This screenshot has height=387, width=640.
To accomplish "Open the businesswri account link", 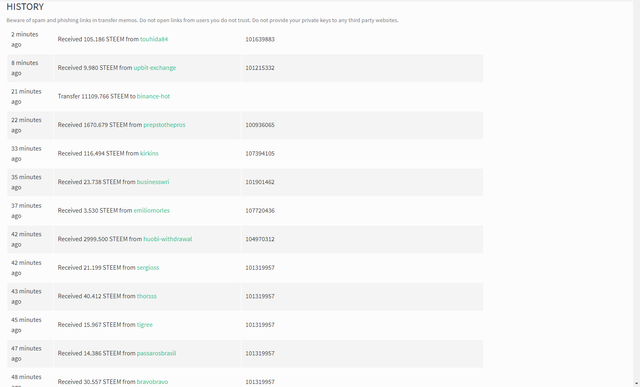I will tap(153, 182).
